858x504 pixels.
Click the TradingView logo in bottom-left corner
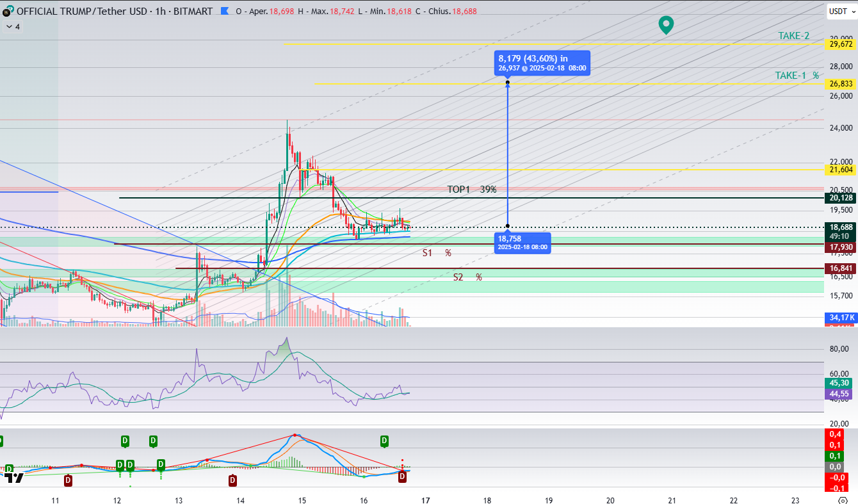pos(13,477)
